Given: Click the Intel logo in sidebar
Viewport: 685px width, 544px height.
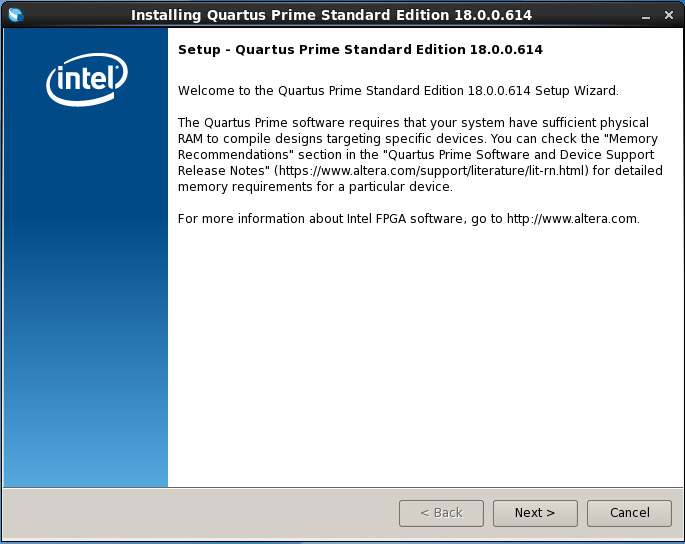Looking at the screenshot, I should click(x=87, y=80).
